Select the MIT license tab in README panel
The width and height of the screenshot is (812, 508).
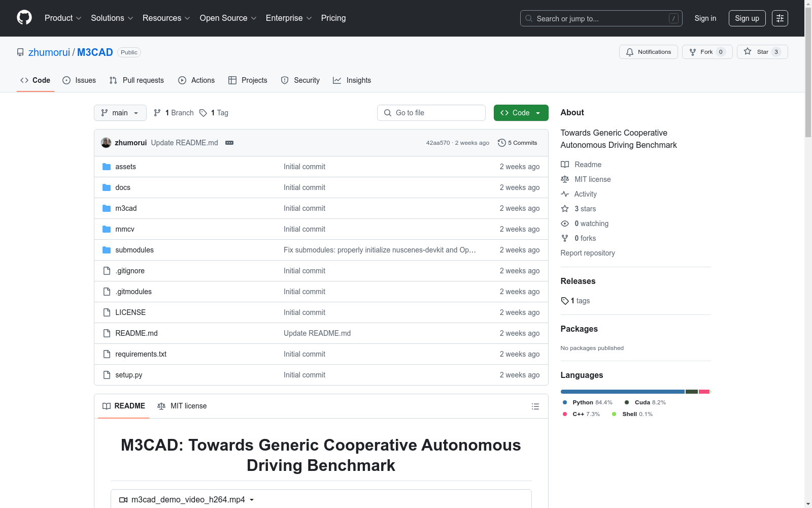182,406
